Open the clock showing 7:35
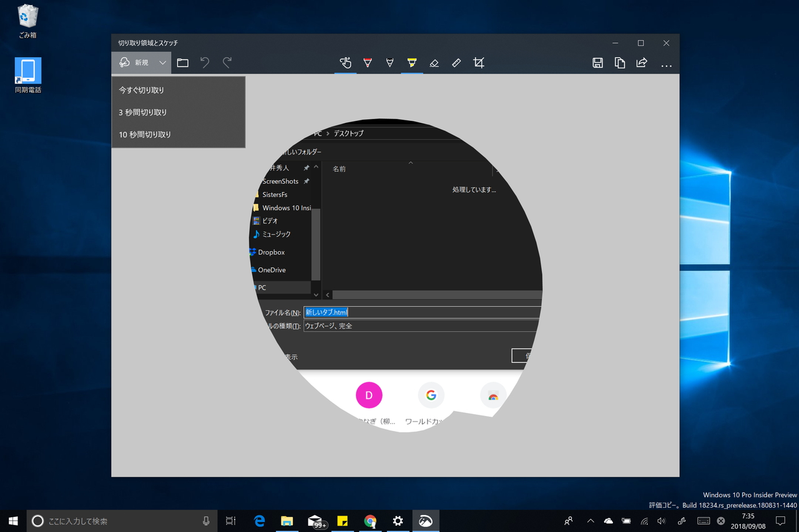The image size is (799, 532). point(748,521)
